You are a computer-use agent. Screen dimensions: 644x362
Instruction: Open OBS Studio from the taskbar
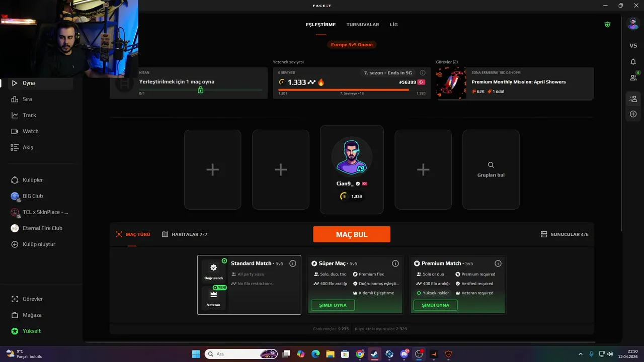coord(419,354)
